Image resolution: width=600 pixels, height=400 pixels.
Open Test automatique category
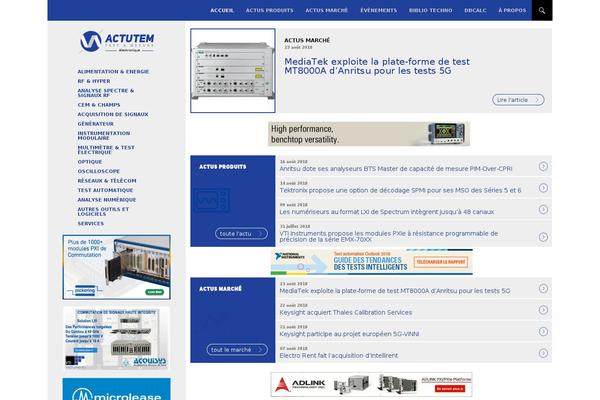click(x=105, y=190)
